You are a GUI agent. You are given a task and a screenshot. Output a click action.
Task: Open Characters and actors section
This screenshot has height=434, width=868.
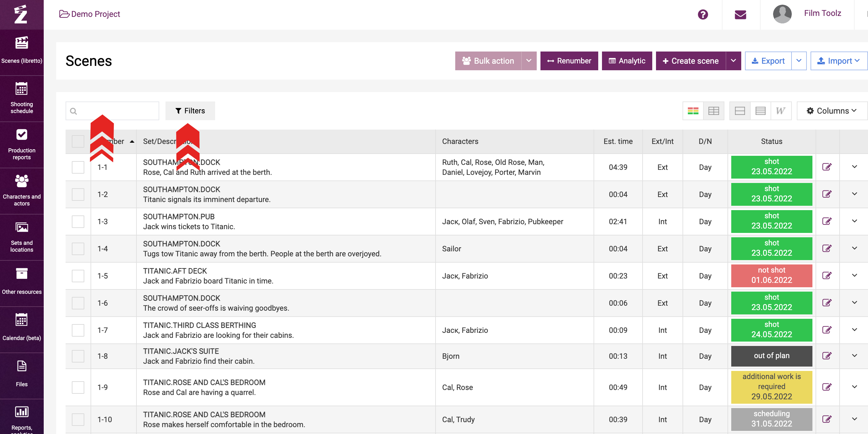coord(22,191)
